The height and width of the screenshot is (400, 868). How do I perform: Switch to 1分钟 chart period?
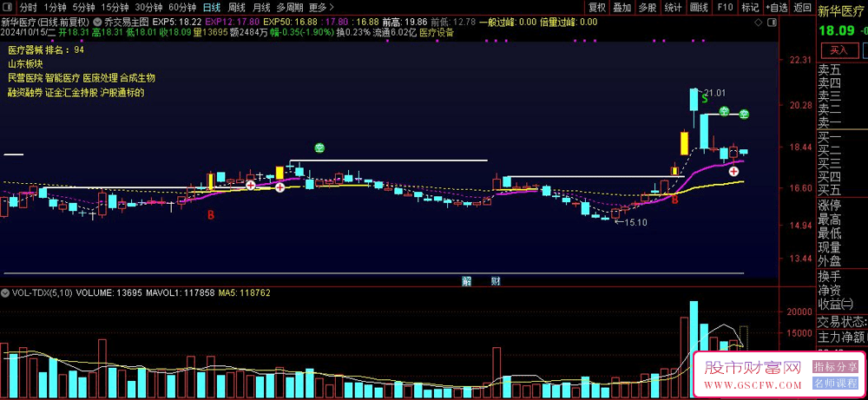(x=55, y=8)
